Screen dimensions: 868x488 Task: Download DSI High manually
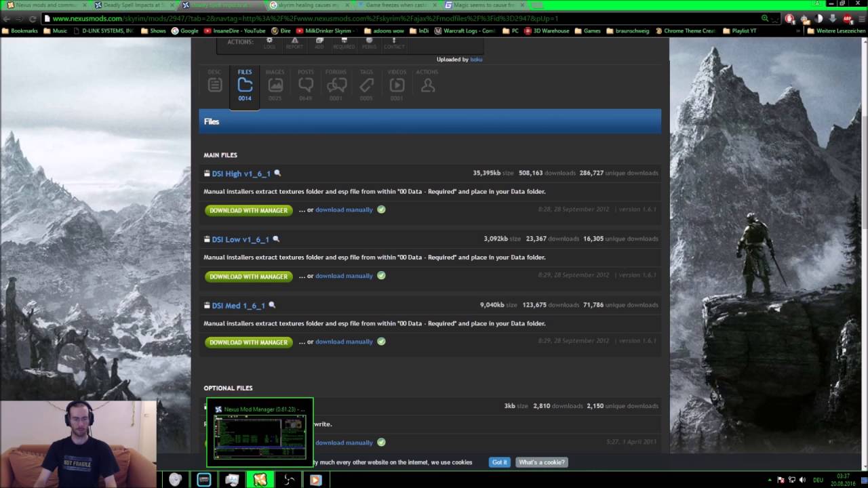click(x=344, y=210)
